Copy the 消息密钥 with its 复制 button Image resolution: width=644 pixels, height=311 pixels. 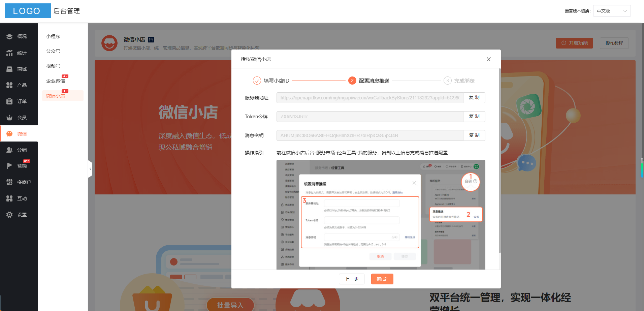click(474, 135)
